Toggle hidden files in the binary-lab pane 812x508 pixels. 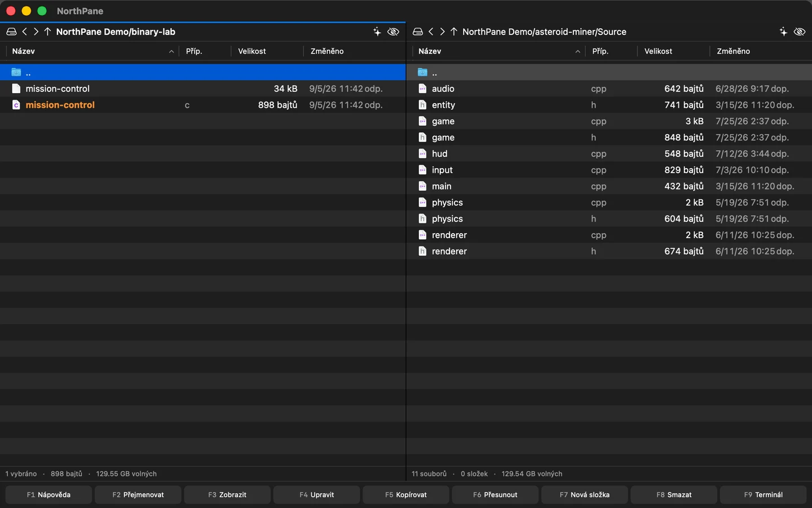pyautogui.click(x=394, y=32)
